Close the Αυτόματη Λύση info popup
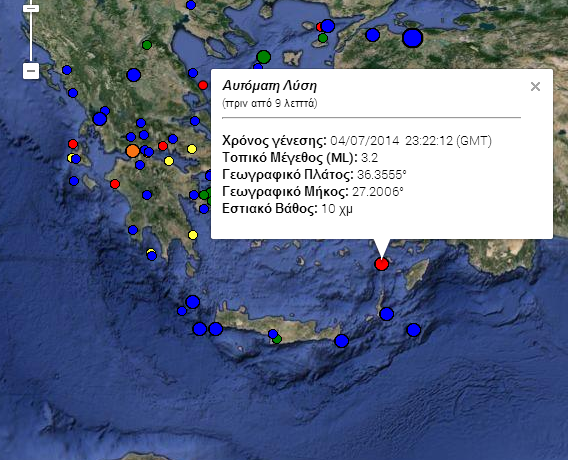Viewport: 568px width, 460px height. pos(535,87)
